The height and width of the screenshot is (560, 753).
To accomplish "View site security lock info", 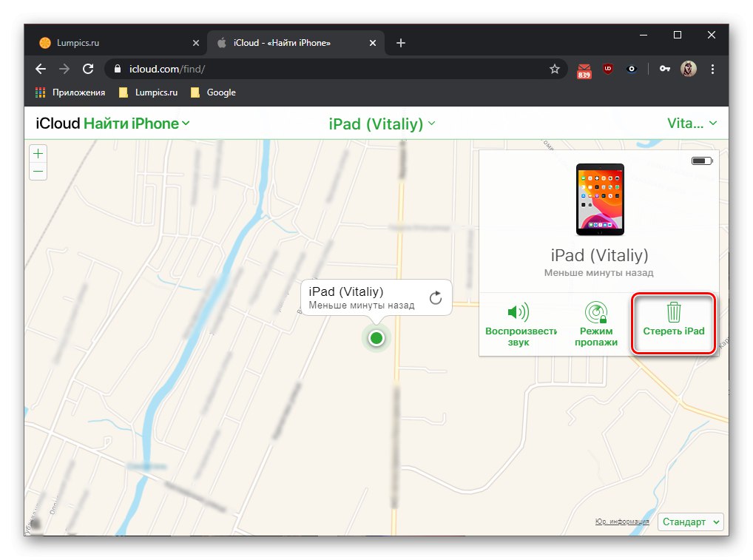I will [x=118, y=69].
